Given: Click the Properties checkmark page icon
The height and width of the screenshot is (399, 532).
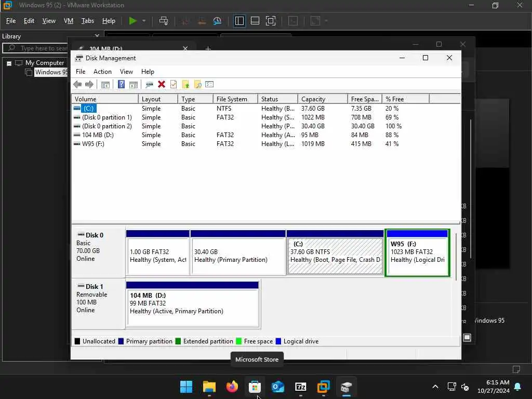Looking at the screenshot, I should click(x=174, y=84).
